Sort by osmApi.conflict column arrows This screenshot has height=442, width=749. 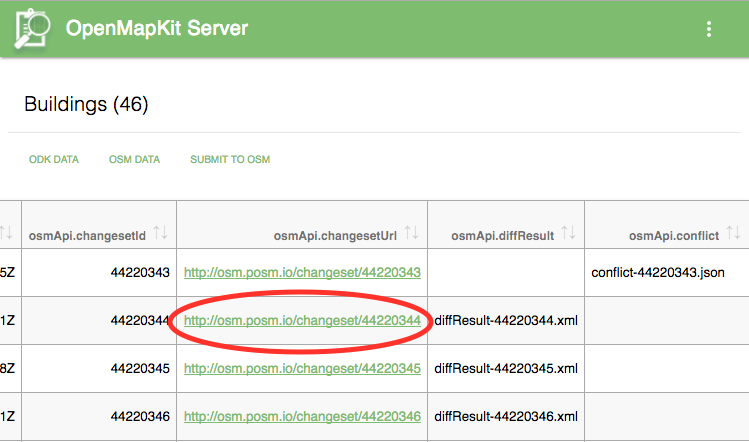(733, 233)
